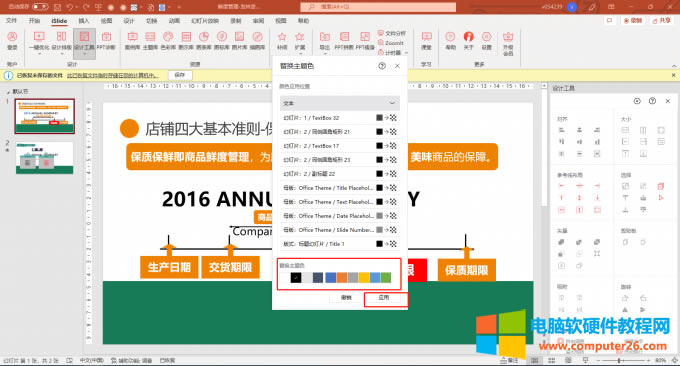Pick the orange theme color swatch
Viewport: 680px width, 366px height.
tap(342, 278)
